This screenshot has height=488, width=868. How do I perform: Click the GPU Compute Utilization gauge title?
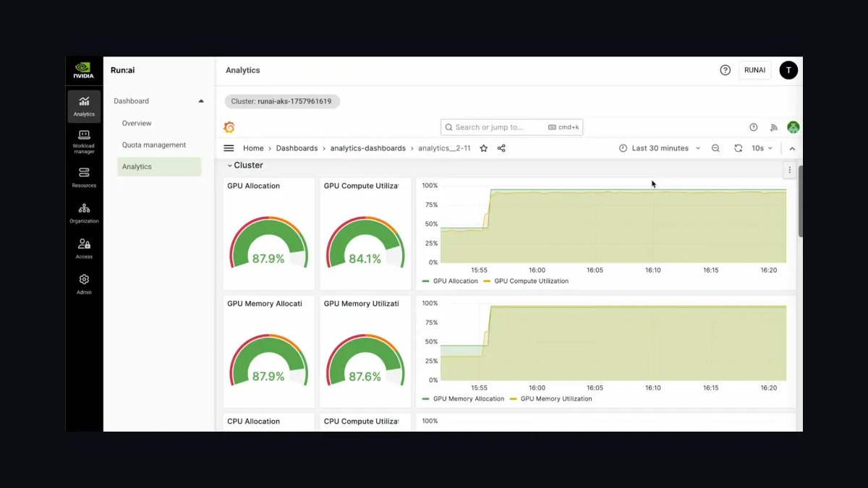(x=361, y=186)
